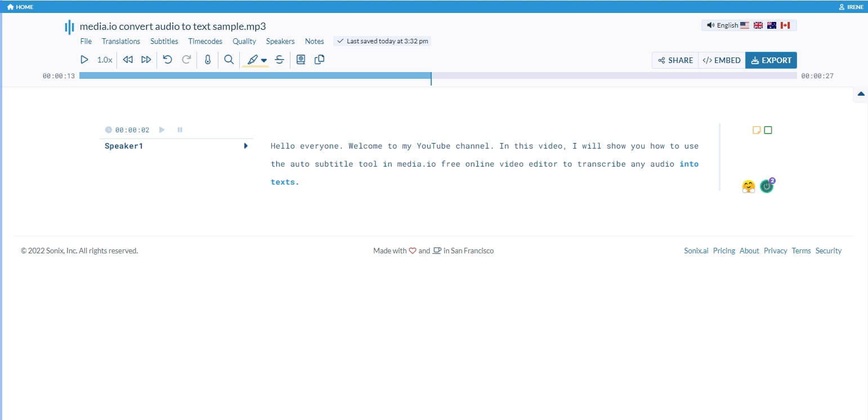This screenshot has height=420, width=868.
Task: Click the hugging emoji icon
Action: (x=748, y=187)
